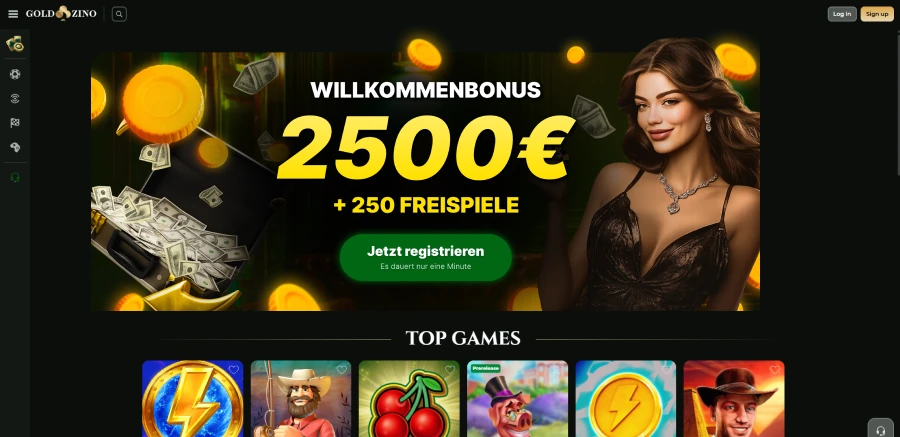Click the Sign up button
The image size is (900, 437).
(x=877, y=14)
